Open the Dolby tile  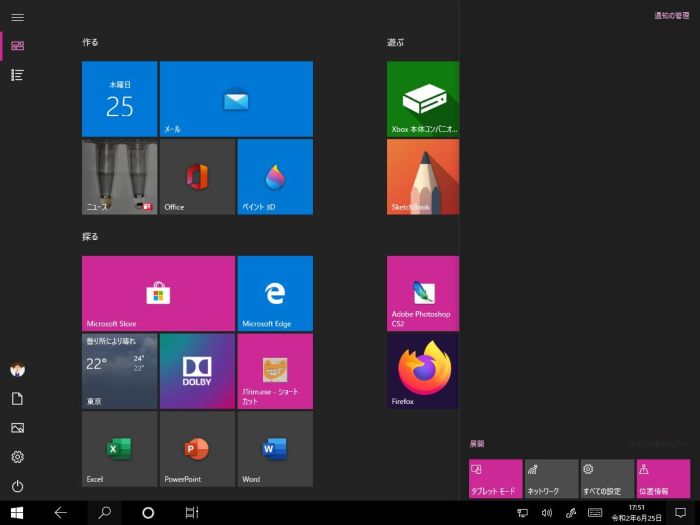tap(197, 371)
